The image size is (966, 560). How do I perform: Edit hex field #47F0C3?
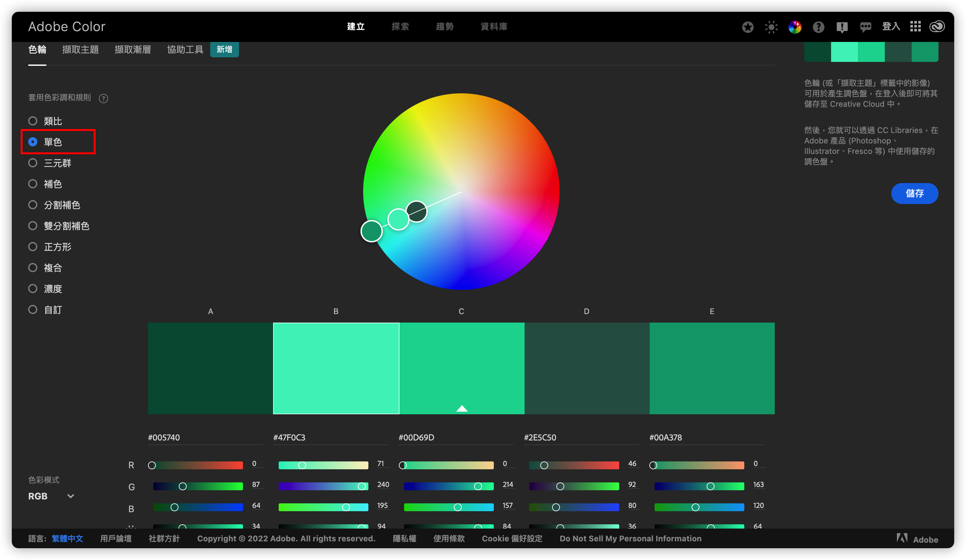pos(330,437)
